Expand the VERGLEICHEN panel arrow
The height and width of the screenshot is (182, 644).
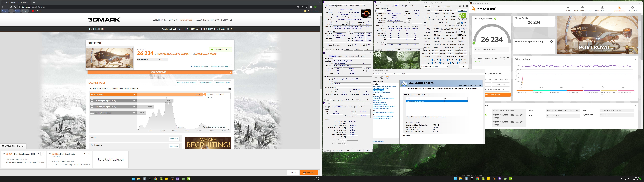[23, 146]
